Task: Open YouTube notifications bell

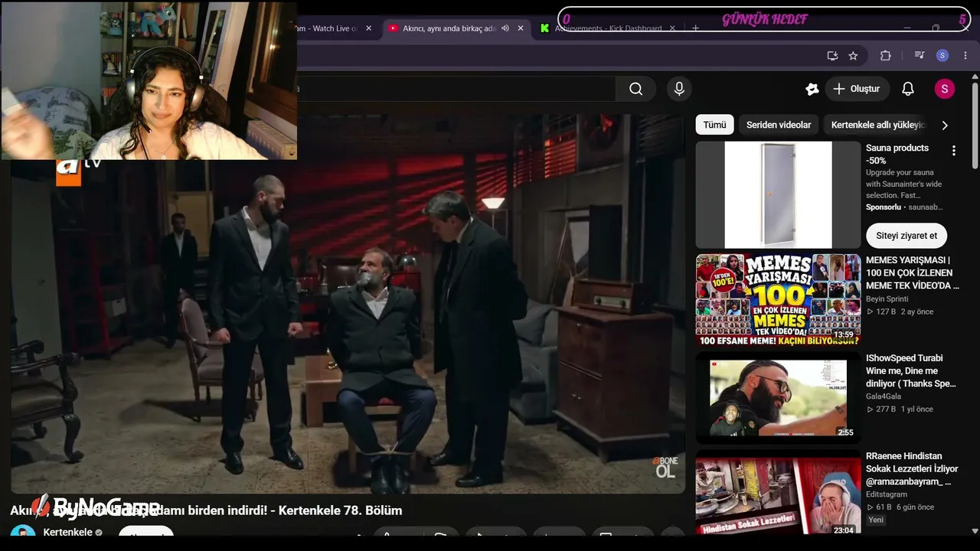Action: pyautogui.click(x=908, y=89)
